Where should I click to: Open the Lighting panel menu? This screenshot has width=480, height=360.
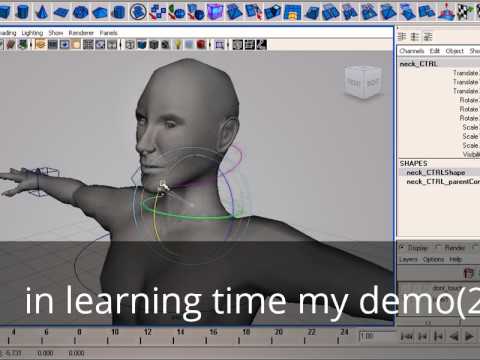pyautogui.click(x=32, y=33)
